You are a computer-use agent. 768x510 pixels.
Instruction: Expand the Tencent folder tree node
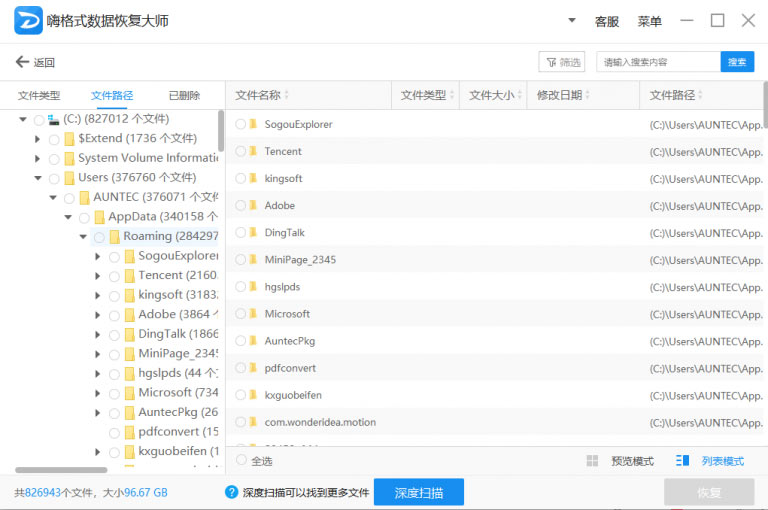tap(98, 276)
